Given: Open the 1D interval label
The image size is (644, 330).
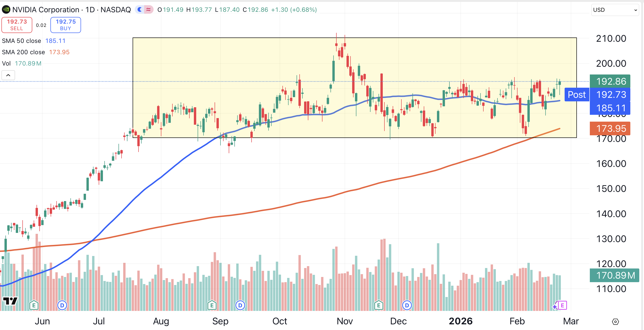Looking at the screenshot, I should click(x=90, y=10).
